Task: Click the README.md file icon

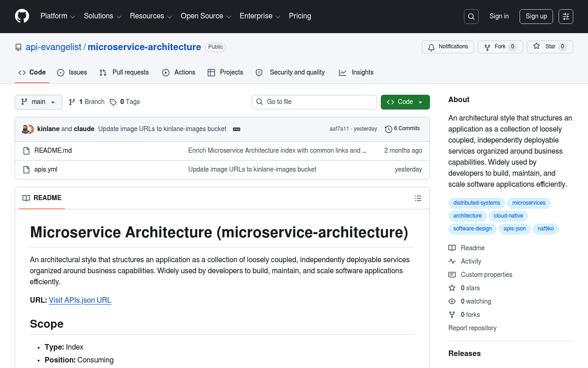Action: pos(26,151)
